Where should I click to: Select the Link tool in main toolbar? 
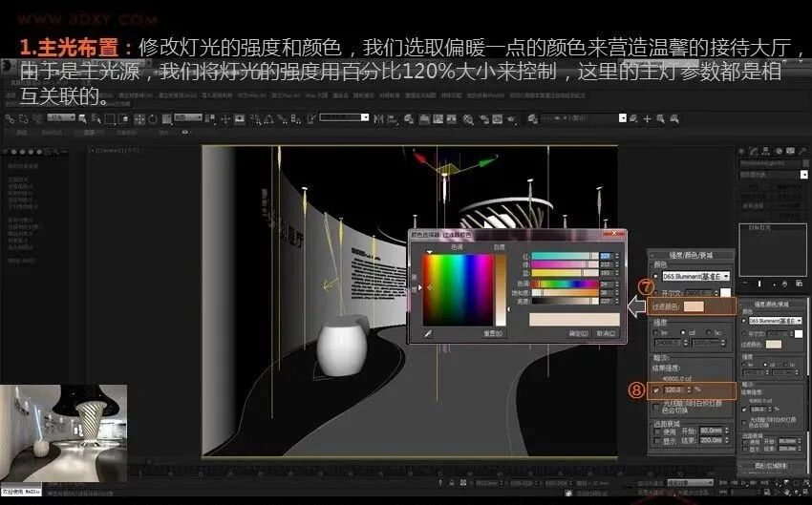(10, 118)
